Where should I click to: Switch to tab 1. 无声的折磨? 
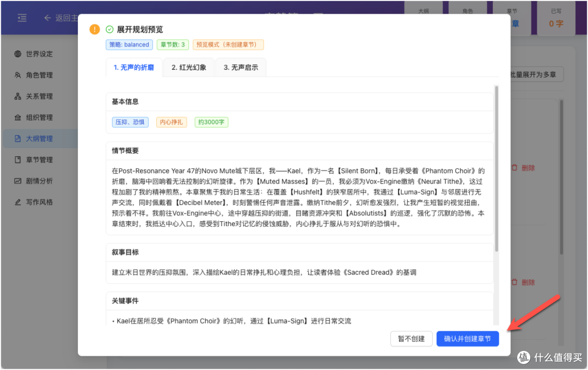click(x=134, y=68)
